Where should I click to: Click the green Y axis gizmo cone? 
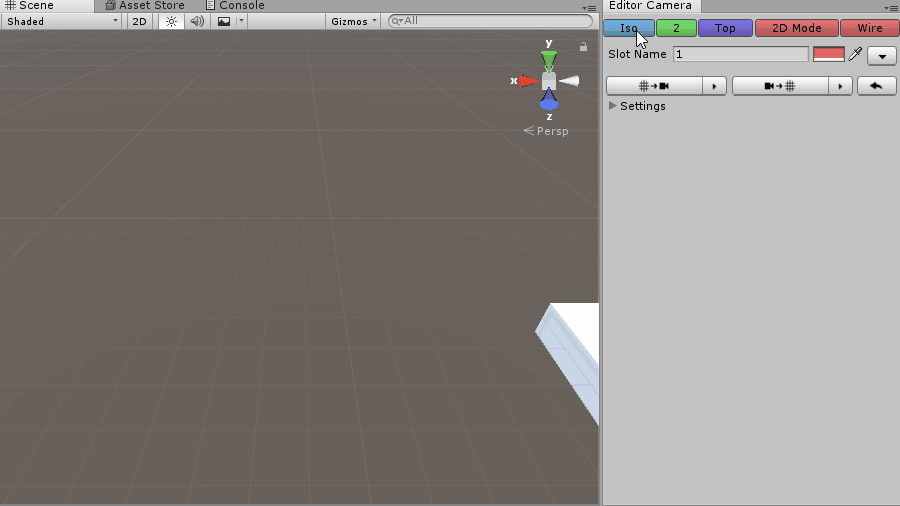click(549, 61)
